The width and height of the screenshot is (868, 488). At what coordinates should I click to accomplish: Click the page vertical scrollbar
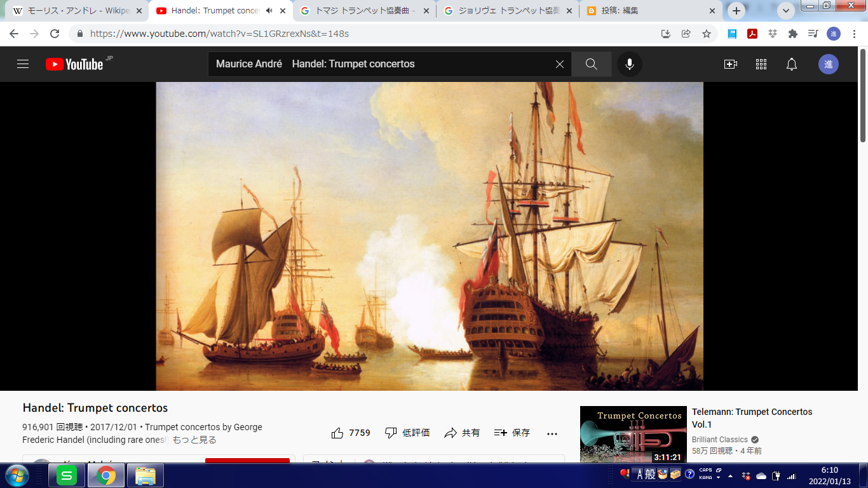(862, 95)
